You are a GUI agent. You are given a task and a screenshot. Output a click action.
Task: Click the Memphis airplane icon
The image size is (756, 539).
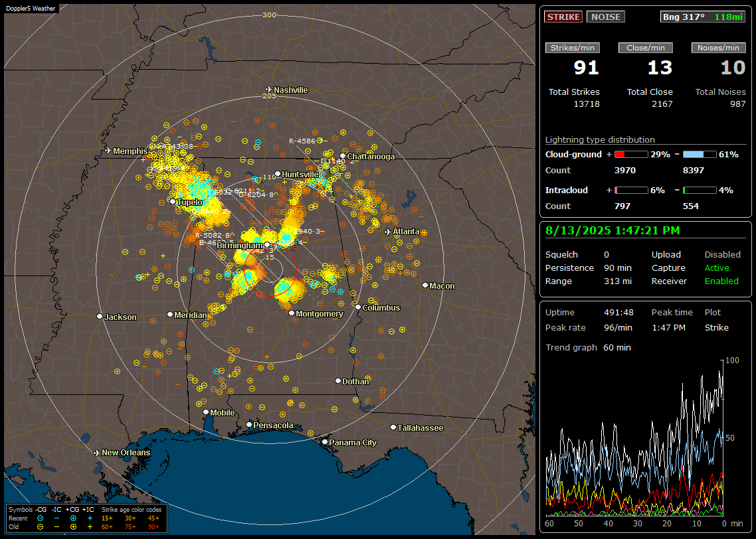[x=108, y=151]
